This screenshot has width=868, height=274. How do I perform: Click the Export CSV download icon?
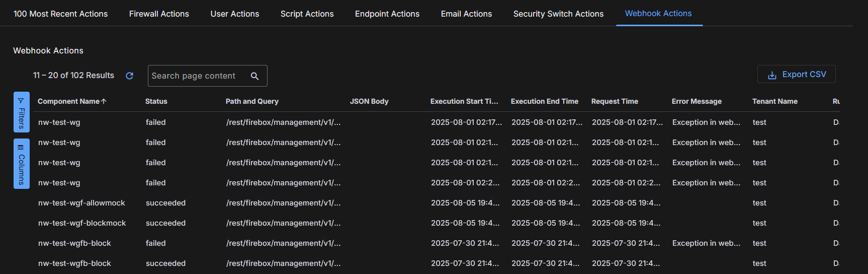[771, 75]
